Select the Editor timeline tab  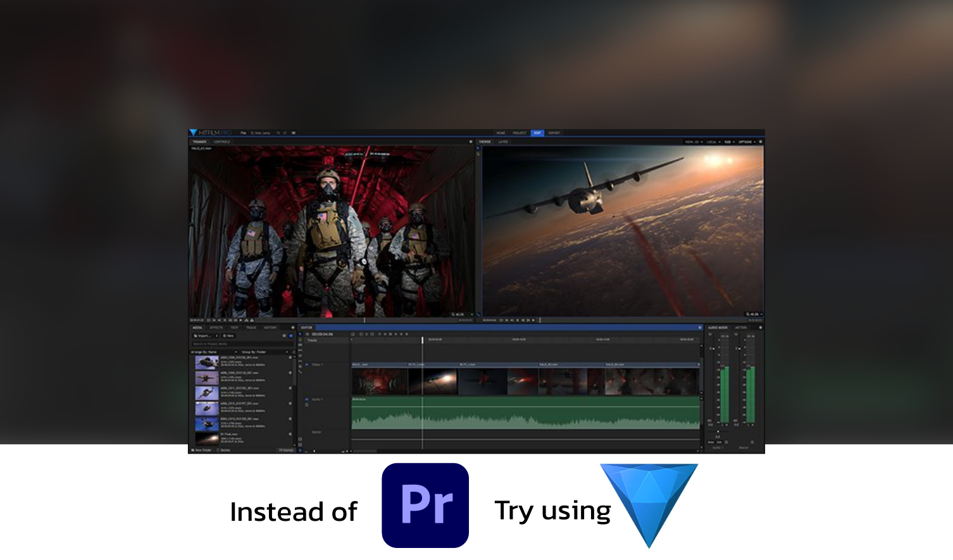click(307, 328)
